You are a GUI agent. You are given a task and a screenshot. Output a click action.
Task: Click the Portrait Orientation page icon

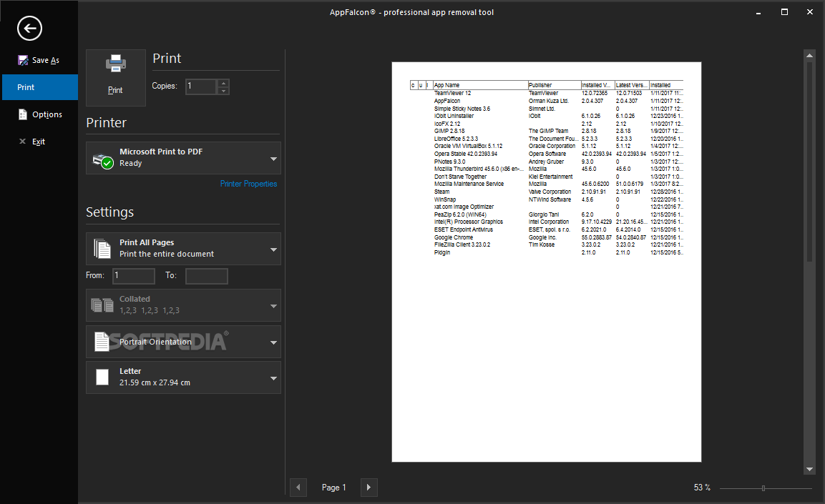102,341
